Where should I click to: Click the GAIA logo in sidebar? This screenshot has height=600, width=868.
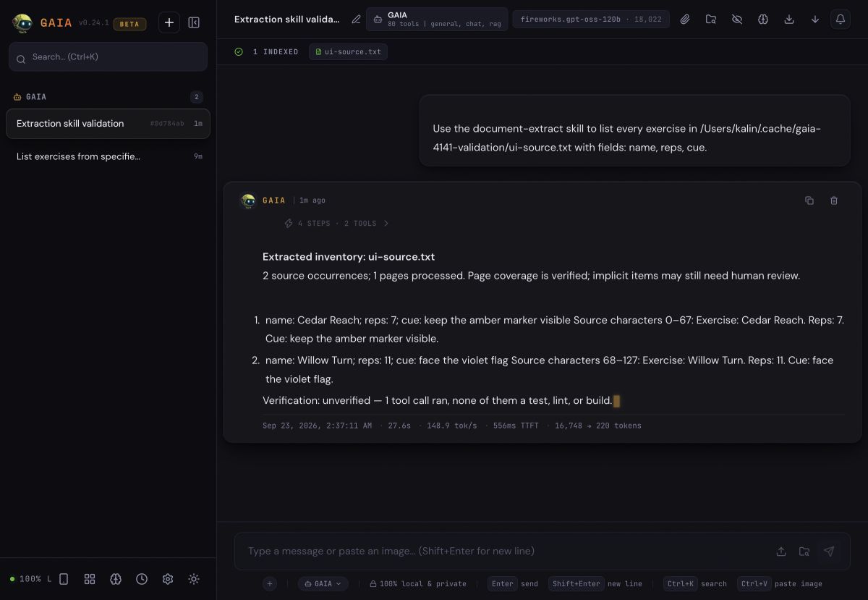click(x=22, y=23)
